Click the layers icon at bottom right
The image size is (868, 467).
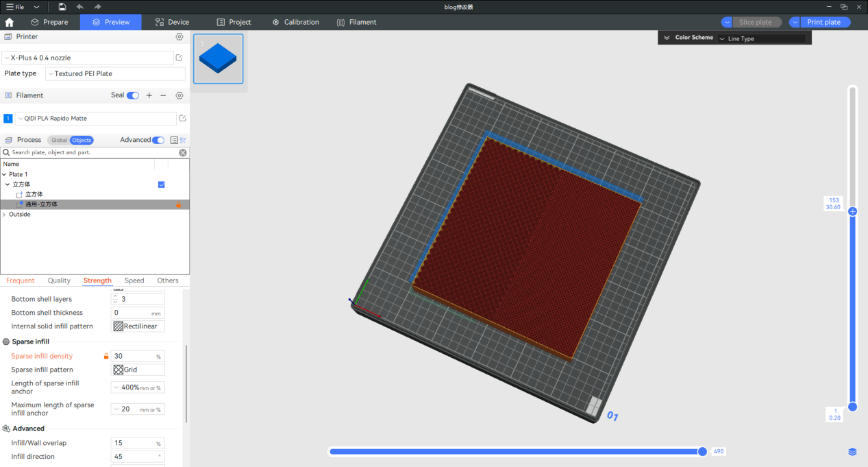pos(852,452)
